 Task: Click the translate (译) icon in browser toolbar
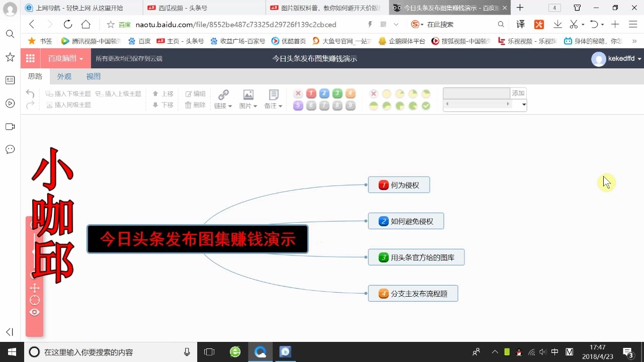521,24
